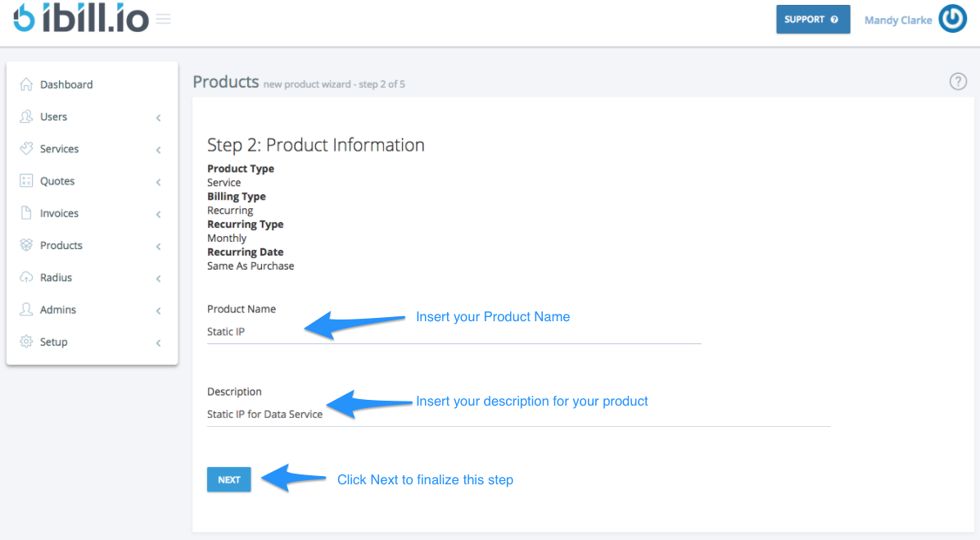Open the Dashboard home icon
Image resolution: width=980 pixels, height=540 pixels.
tap(27, 84)
